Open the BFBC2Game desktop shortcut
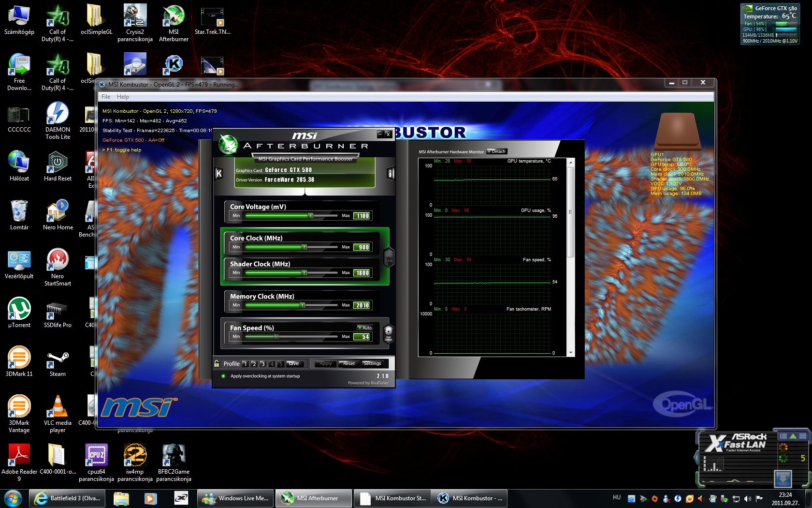Viewport: 812px width, 508px height. tap(174, 463)
